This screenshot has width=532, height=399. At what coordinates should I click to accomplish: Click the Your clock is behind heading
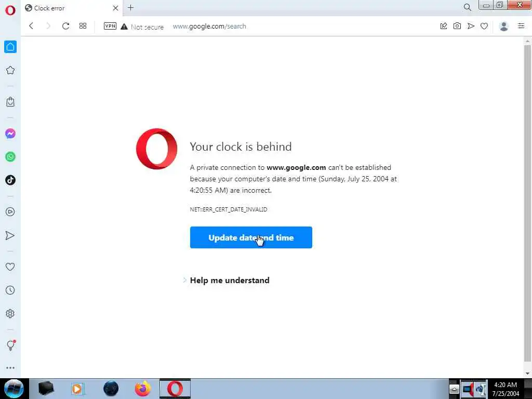(241, 147)
